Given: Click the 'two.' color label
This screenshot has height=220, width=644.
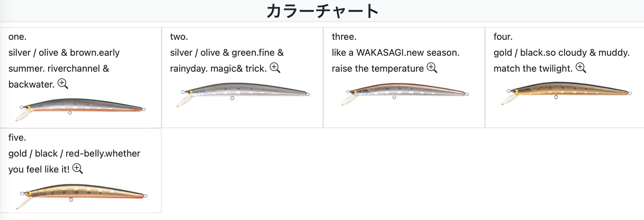Looking at the screenshot, I should click(x=179, y=37).
